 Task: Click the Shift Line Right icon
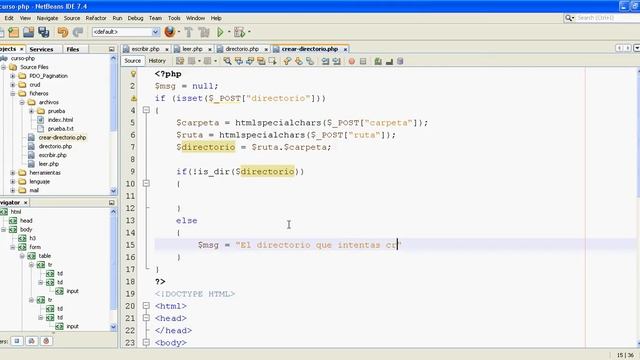336,61
